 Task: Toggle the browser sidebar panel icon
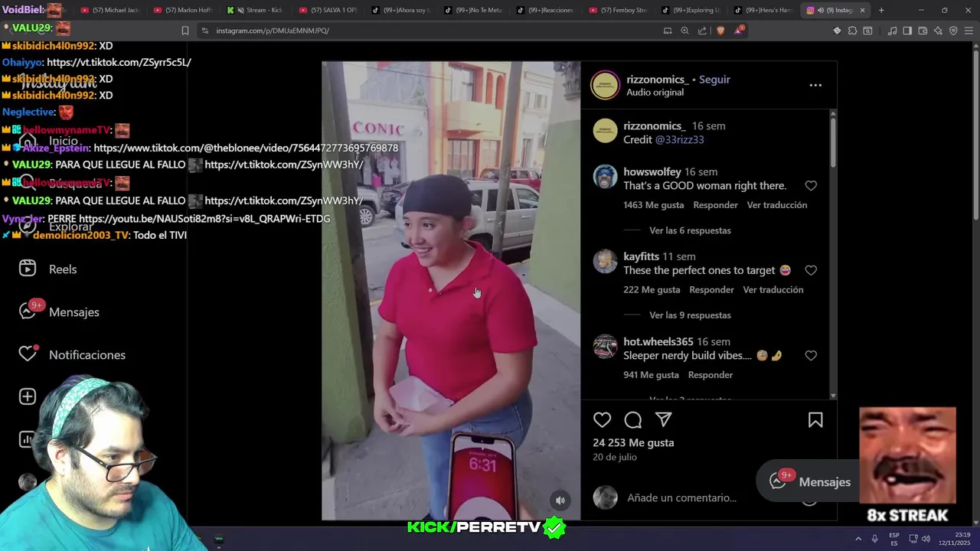[907, 31]
